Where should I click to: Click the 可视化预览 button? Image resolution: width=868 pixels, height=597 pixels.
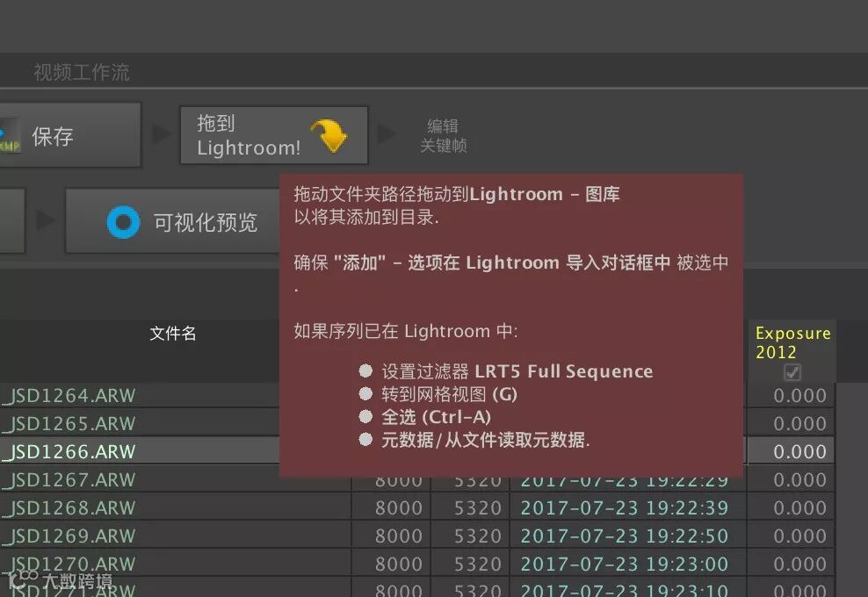point(173,221)
